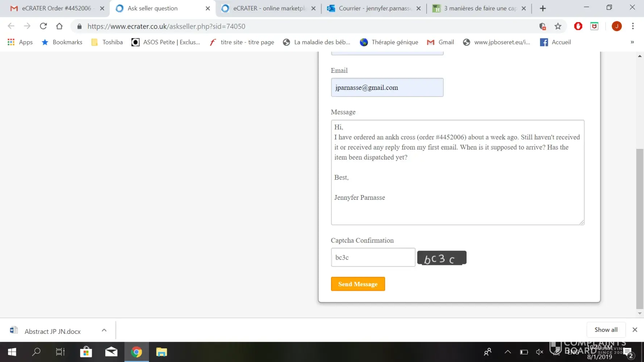Open downloaded file Abstract JP JN.docx
Viewport: 644px width, 362px height.
click(53, 331)
